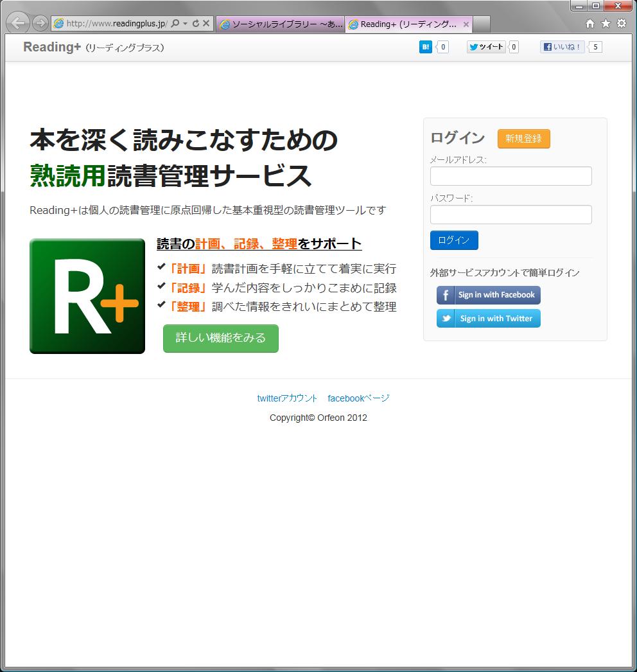This screenshot has width=637, height=672.
Task: Open browser Tools gear icon
Action: [621, 24]
